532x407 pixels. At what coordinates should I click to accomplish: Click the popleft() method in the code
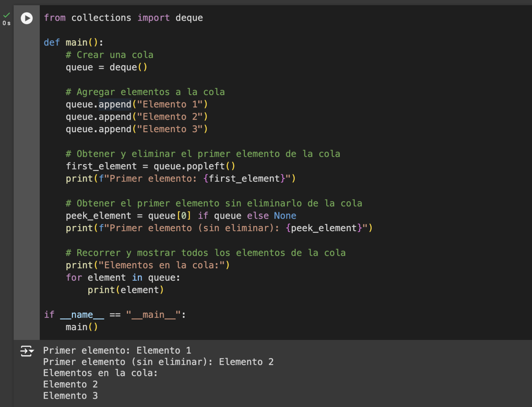coord(206,166)
